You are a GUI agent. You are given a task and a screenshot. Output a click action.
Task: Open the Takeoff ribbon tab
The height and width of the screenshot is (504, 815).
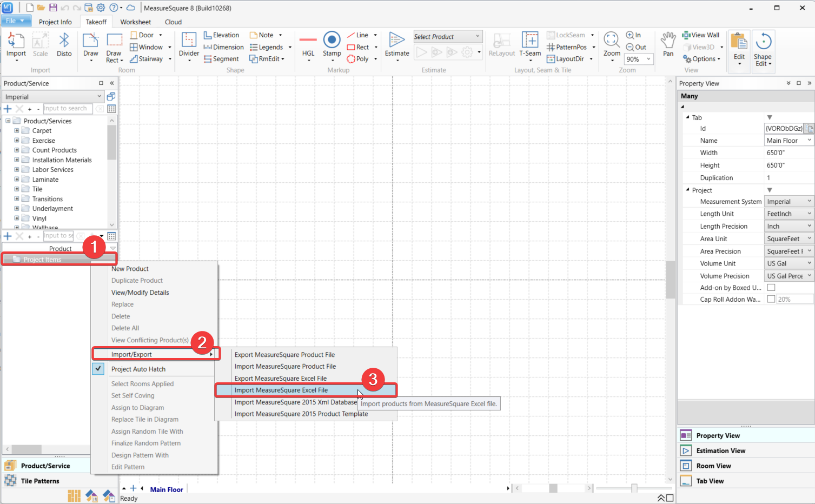point(96,22)
